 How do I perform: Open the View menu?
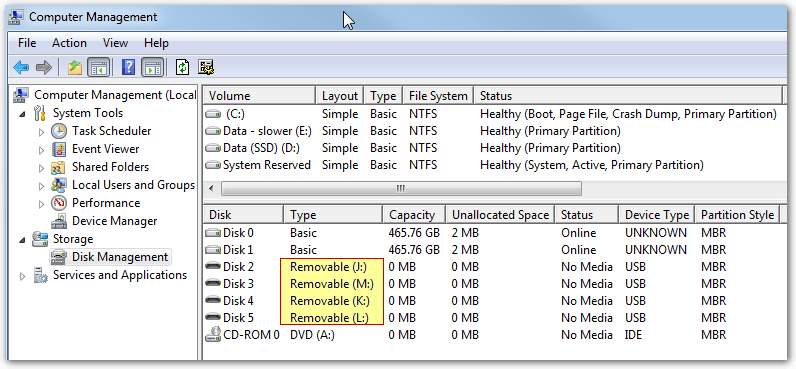(115, 43)
